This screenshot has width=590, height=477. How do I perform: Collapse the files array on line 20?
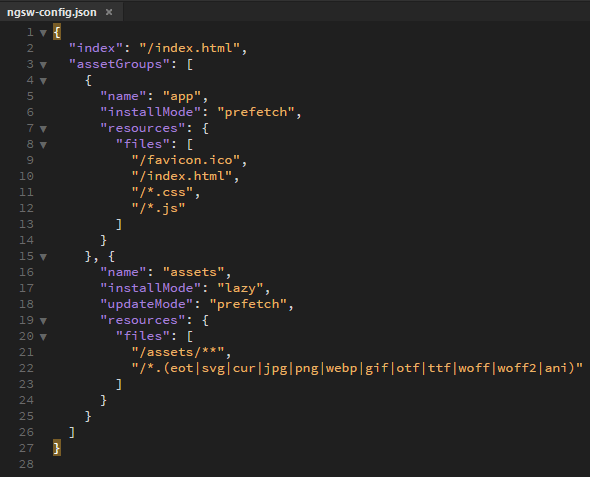43,337
